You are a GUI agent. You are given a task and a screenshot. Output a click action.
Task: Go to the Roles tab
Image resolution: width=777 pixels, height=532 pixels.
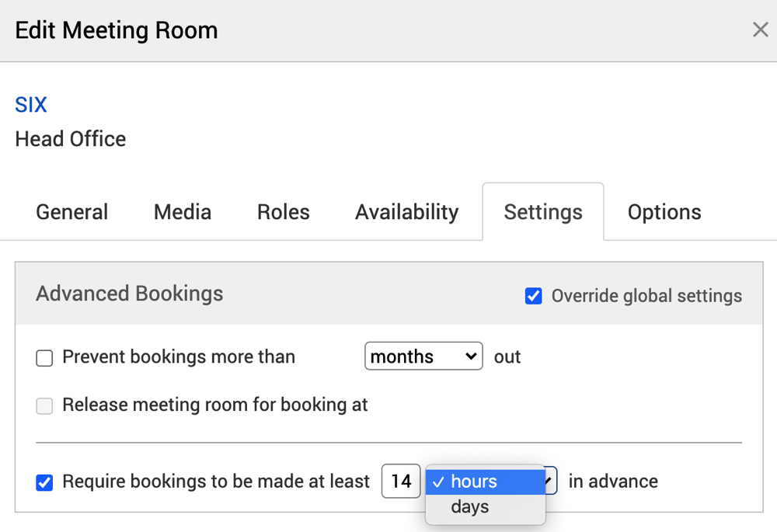click(284, 212)
